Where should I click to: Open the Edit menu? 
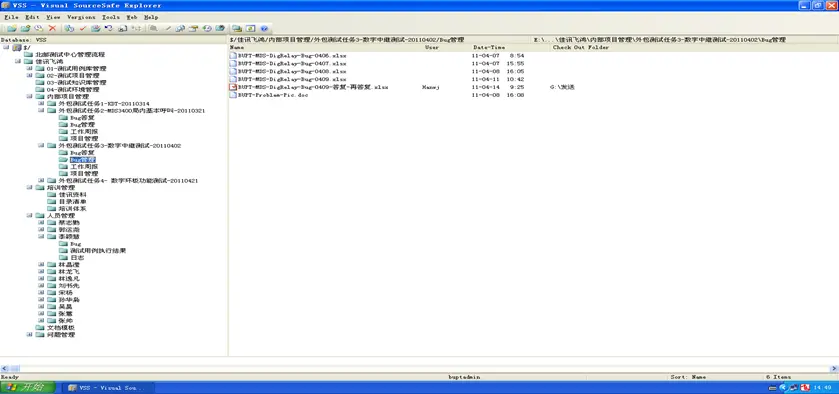32,17
